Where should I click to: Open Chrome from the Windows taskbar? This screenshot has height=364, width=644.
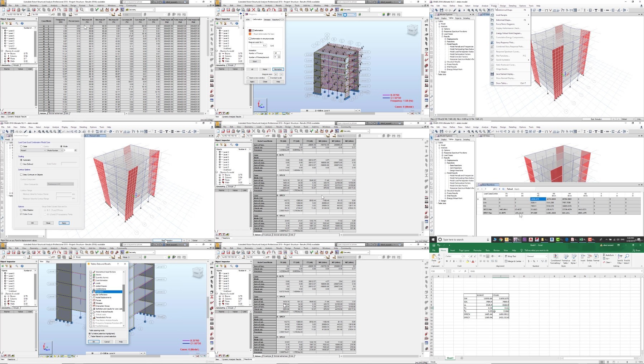click(x=501, y=239)
